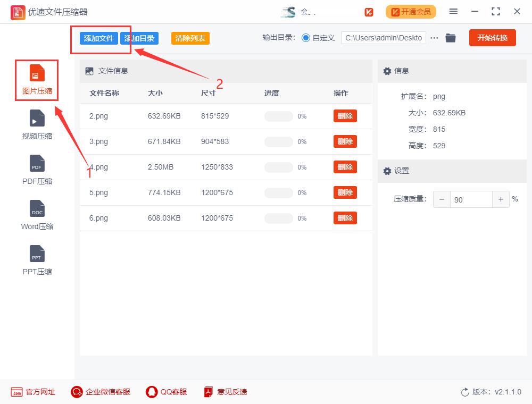Open the hamburger menu at top right
532x404 pixels.
point(453,11)
